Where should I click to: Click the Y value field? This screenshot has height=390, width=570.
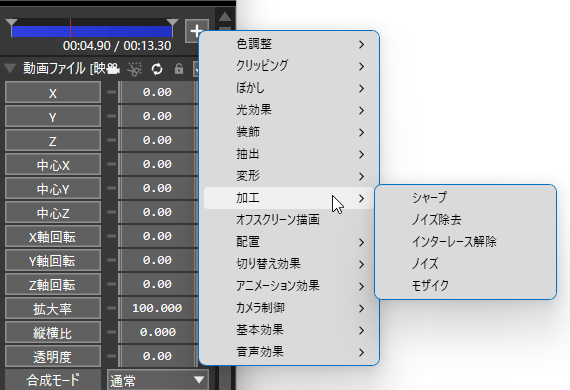pos(158,116)
